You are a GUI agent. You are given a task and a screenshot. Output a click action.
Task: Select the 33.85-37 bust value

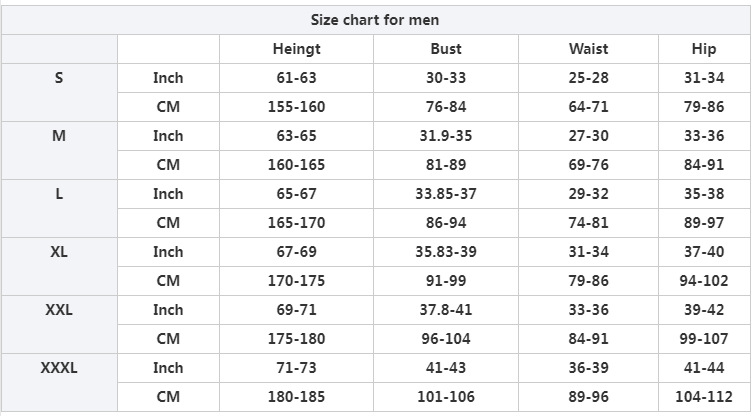[x=446, y=194]
